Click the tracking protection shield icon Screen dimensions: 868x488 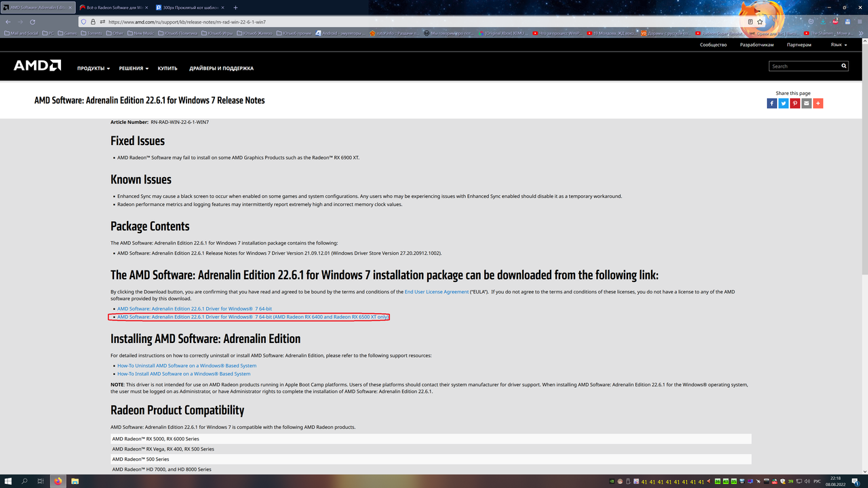[x=83, y=22]
